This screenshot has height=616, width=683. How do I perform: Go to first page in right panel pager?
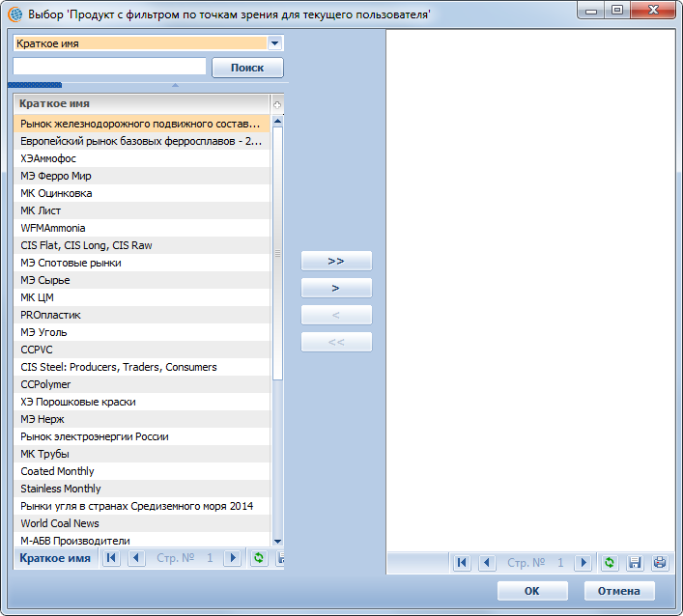coord(462,563)
